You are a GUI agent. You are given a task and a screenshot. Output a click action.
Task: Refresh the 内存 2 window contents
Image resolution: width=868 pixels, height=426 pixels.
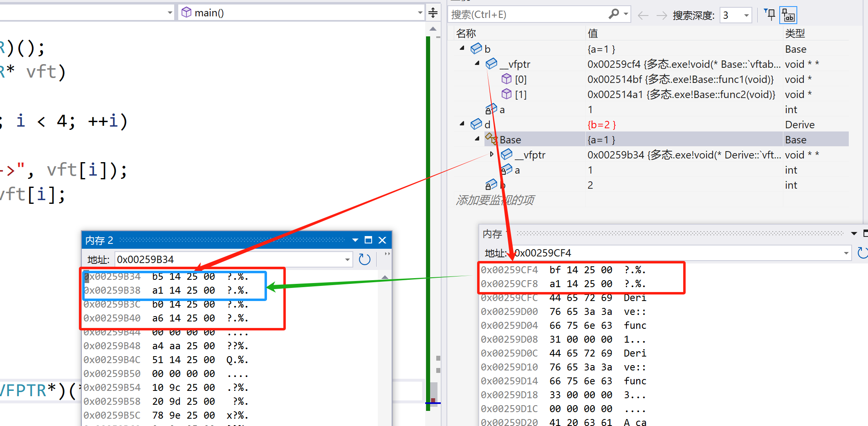(x=364, y=259)
